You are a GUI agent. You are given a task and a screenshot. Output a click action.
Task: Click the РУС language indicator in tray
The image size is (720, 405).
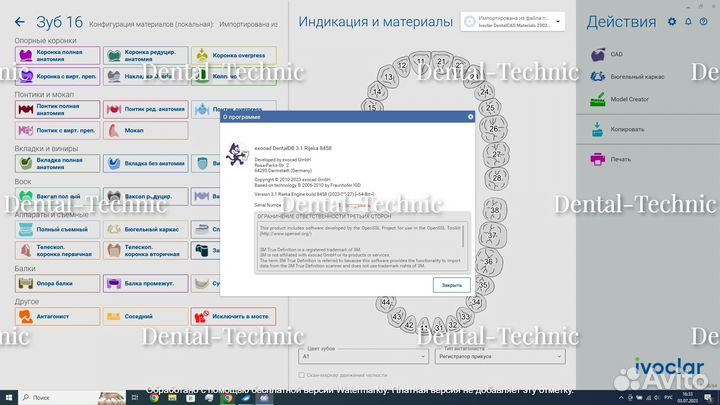669,398
